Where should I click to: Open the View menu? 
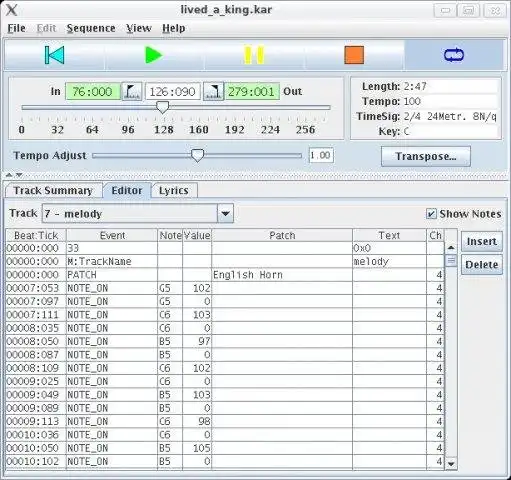pos(139,28)
